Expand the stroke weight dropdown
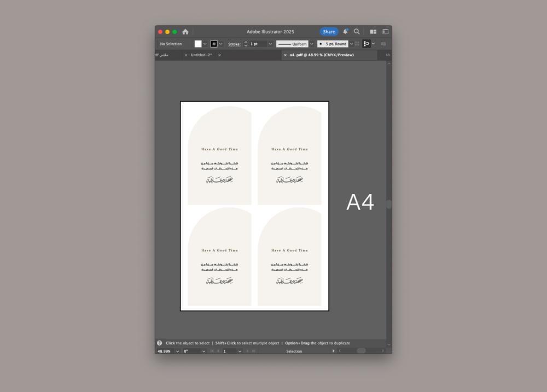This screenshot has width=547, height=392. click(x=270, y=44)
